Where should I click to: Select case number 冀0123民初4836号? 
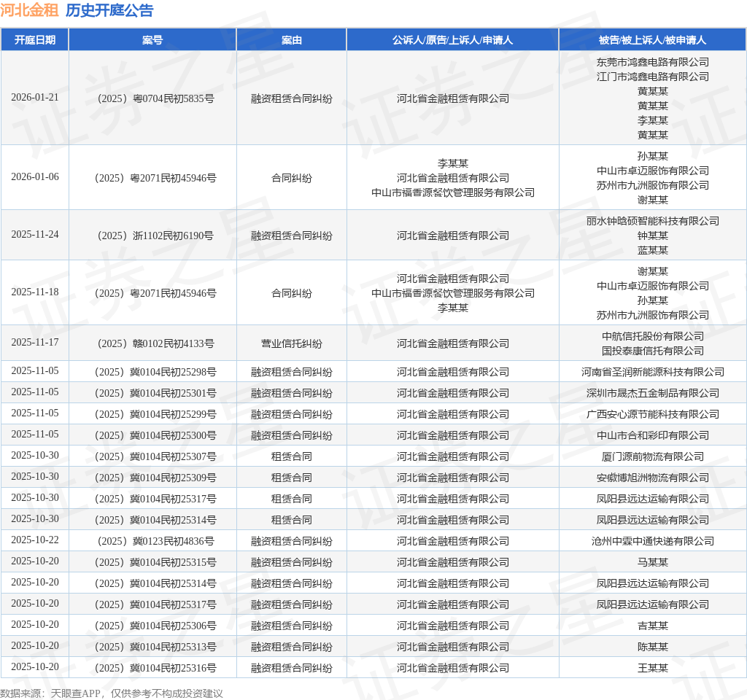(156, 542)
